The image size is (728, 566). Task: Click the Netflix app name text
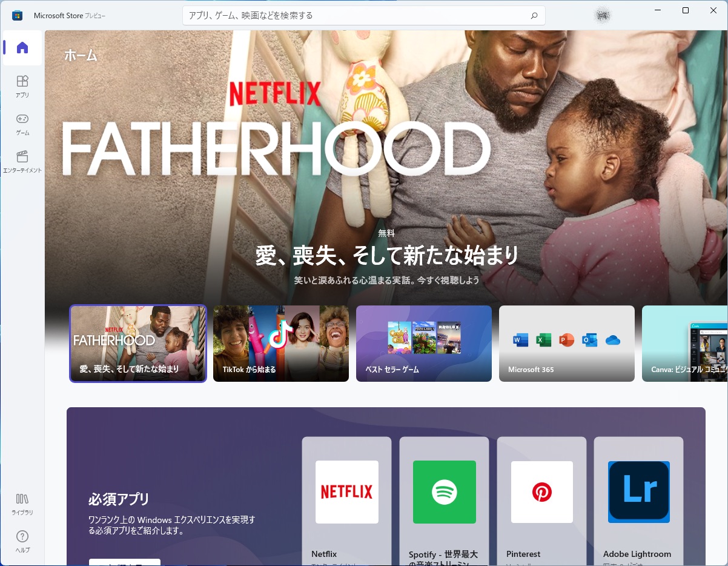(324, 554)
